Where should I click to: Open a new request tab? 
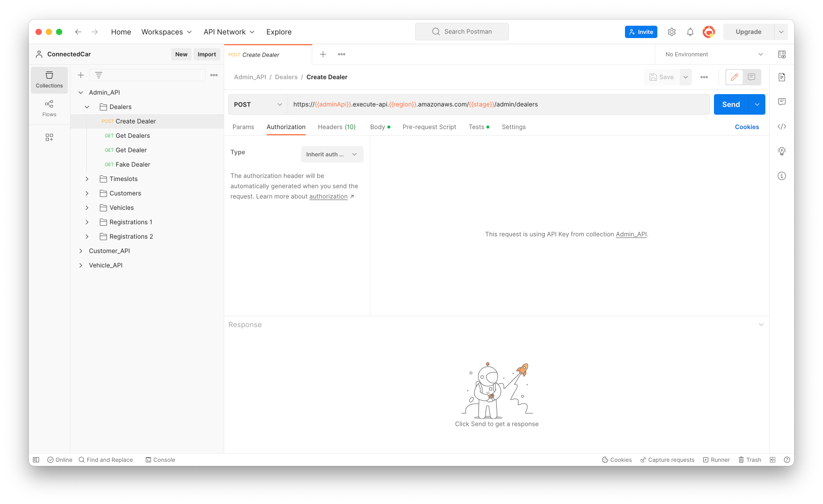(x=323, y=55)
